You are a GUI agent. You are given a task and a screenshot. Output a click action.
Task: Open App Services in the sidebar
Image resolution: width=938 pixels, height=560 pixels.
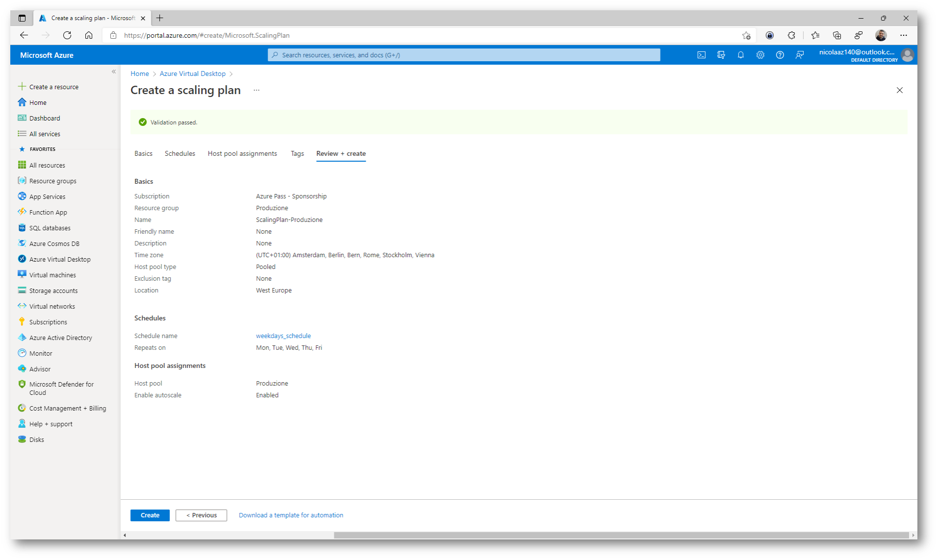pyautogui.click(x=42, y=196)
